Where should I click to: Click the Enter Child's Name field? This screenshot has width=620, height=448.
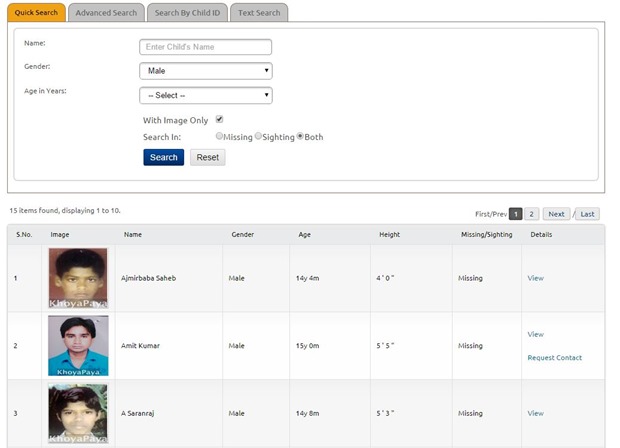205,47
